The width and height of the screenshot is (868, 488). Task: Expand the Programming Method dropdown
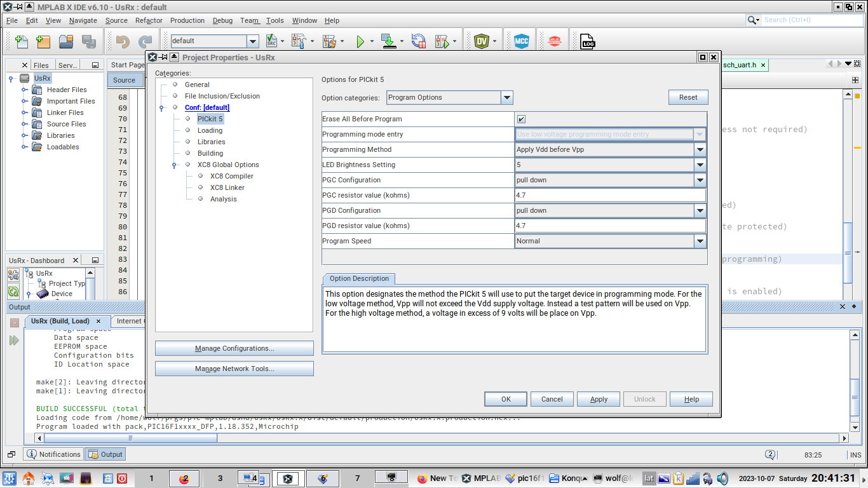point(700,150)
